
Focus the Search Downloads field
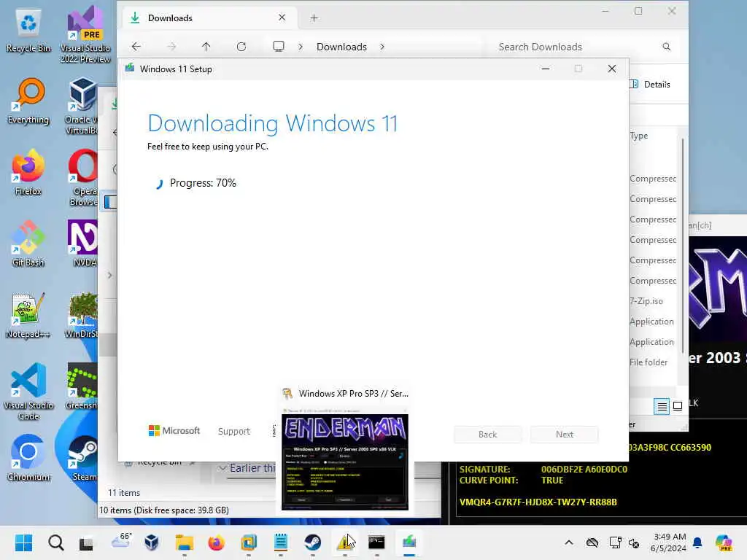coord(578,47)
